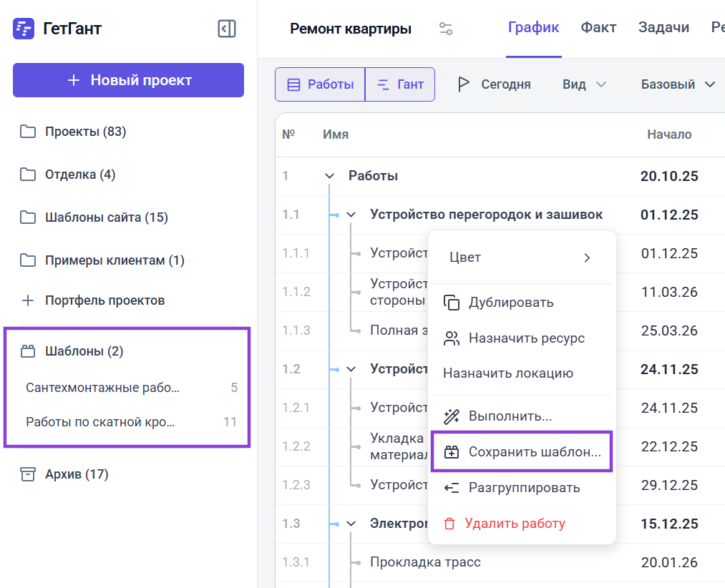Collapse row 1.1 Устройство перегородок и зашивок

point(351,215)
